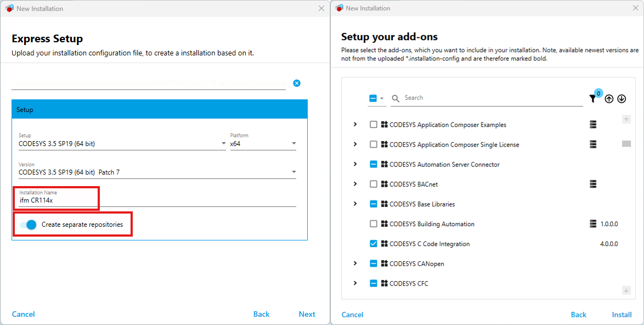Close the Express Setup window
The image size is (644, 325).
(x=321, y=8)
